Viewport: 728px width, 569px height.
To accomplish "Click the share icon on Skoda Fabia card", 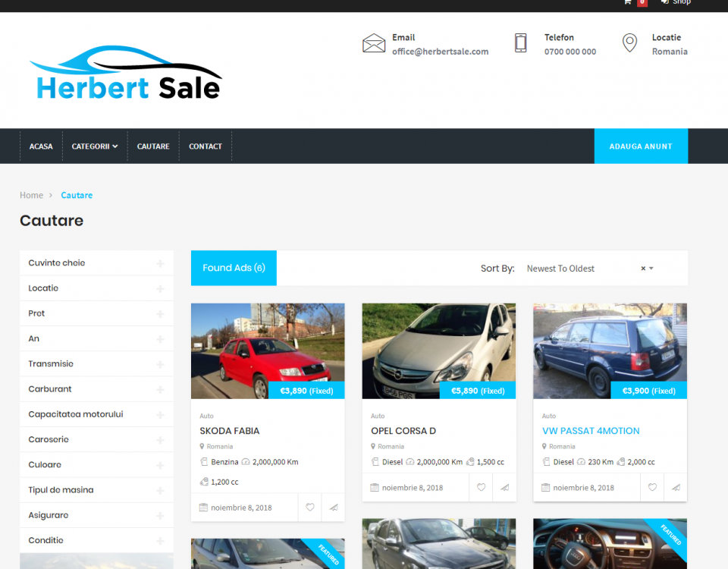I will [x=334, y=508].
